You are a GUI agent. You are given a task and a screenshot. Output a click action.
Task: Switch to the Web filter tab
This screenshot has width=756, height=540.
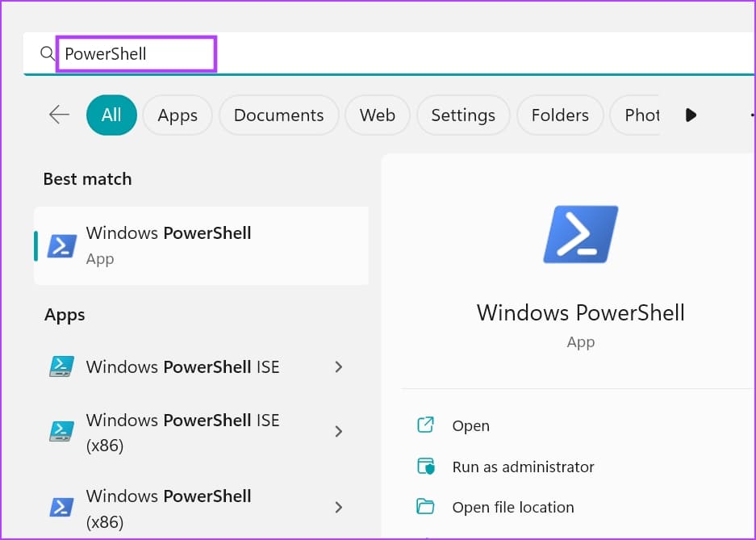(378, 115)
